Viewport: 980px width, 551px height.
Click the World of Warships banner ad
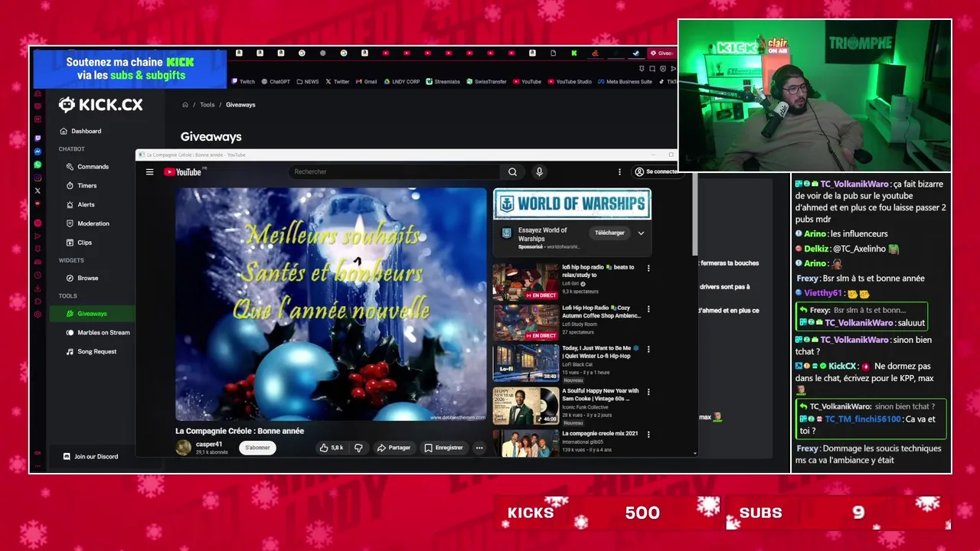point(572,204)
